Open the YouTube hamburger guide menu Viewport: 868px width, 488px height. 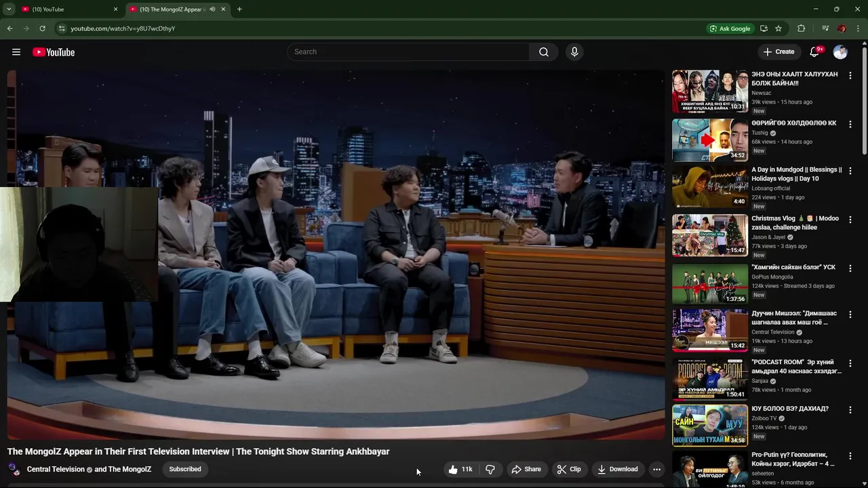pyautogui.click(x=16, y=52)
